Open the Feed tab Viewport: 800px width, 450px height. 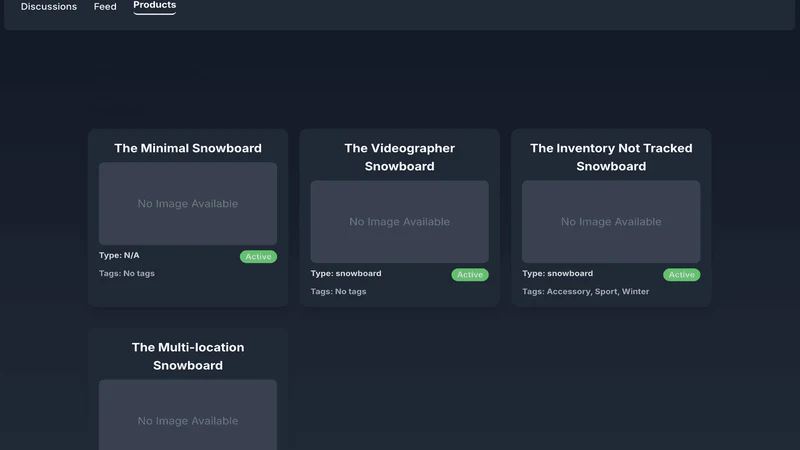tap(105, 7)
